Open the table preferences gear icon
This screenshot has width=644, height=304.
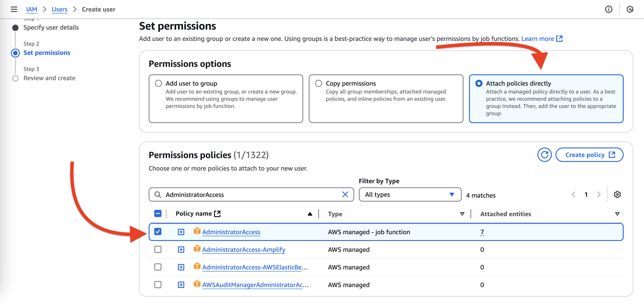618,194
